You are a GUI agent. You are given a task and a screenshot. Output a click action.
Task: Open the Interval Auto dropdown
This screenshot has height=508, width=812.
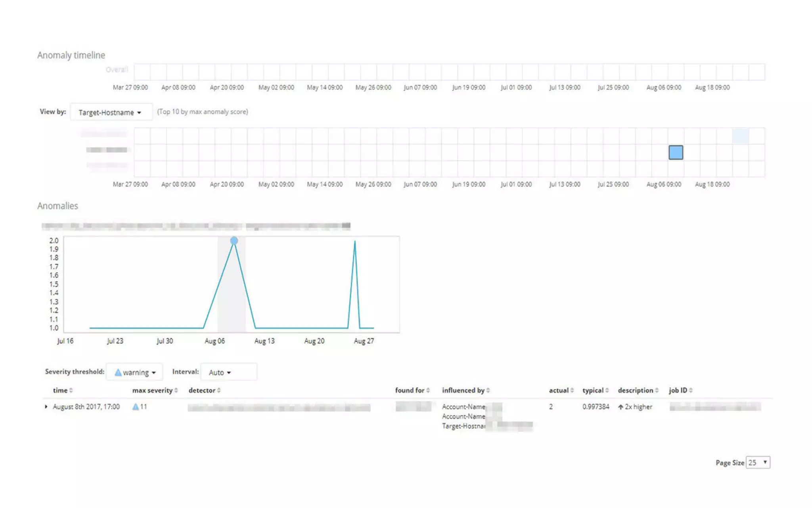pyautogui.click(x=229, y=372)
